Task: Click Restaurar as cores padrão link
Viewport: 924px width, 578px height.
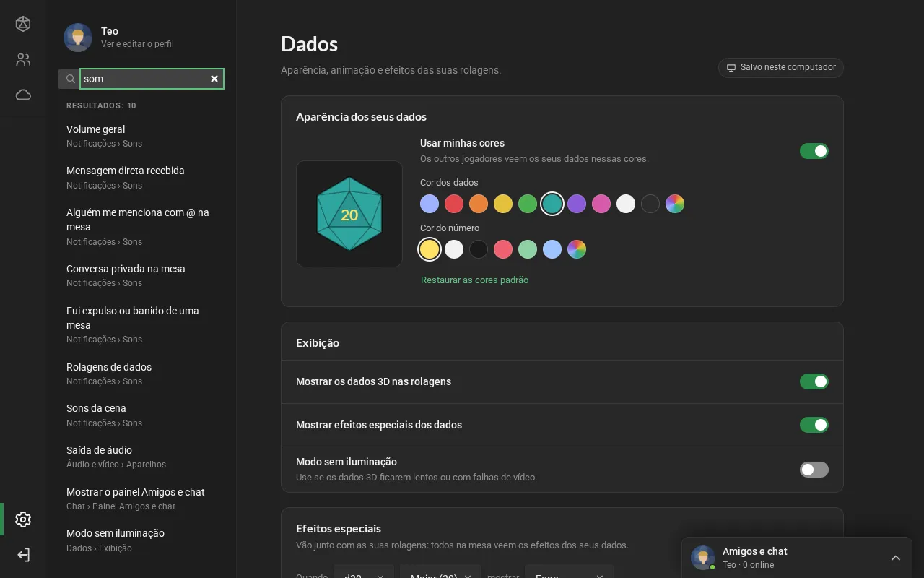Action: click(474, 280)
